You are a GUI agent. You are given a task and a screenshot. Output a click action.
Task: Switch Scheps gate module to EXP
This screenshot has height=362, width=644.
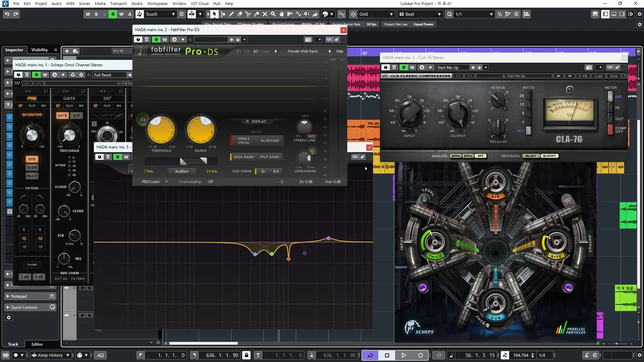[x=77, y=115]
